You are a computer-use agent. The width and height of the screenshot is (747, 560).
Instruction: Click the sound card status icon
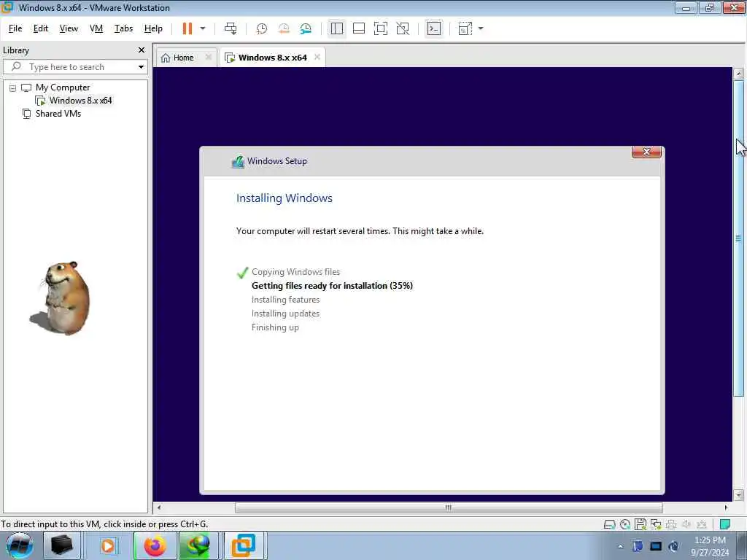click(x=686, y=524)
